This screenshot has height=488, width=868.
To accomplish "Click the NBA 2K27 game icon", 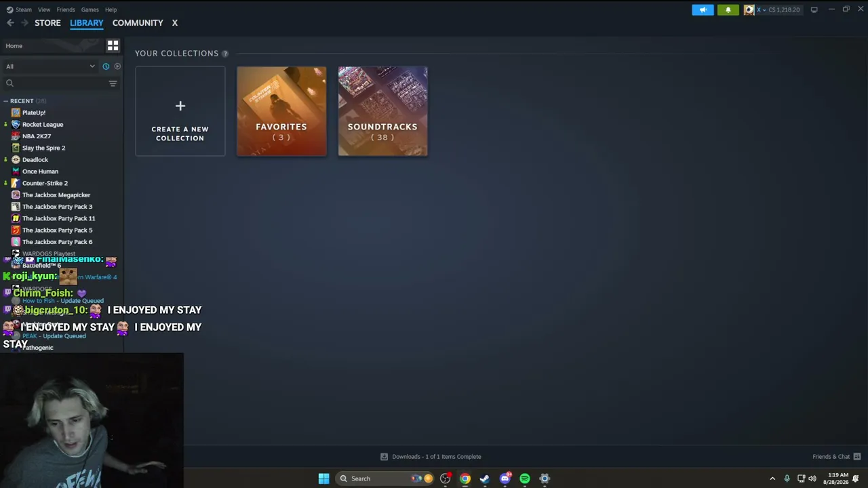I will coord(16,136).
